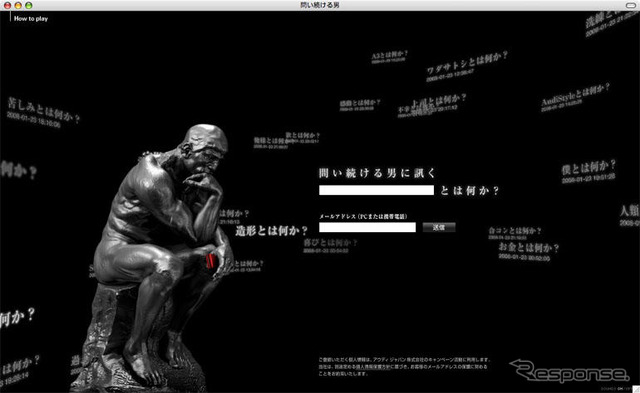
Task: Zoom the window with the green button
Action: point(29,5)
